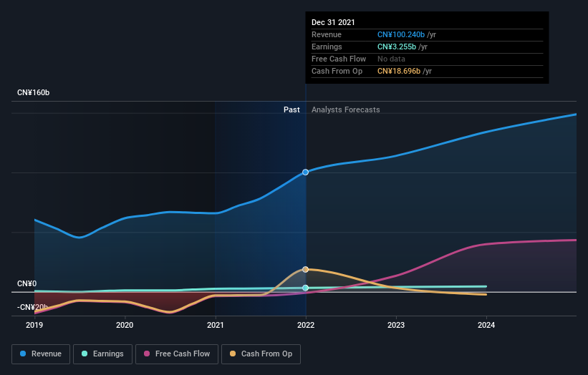This screenshot has width=588, height=375.
Task: Click the CN¥0 y-axis label
Action: 27,283
